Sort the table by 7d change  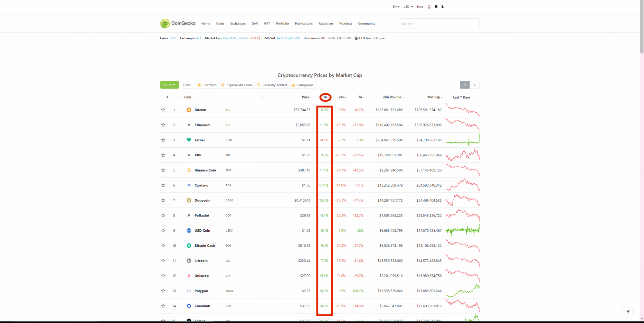coord(361,97)
